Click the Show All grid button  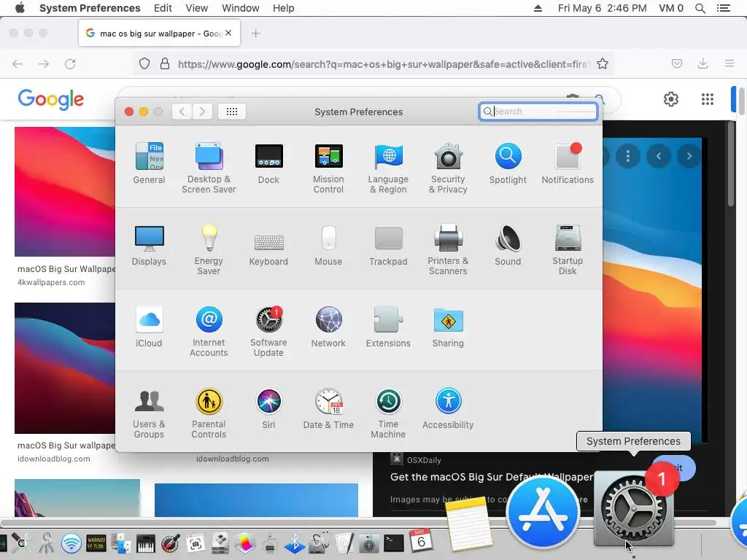tap(232, 112)
